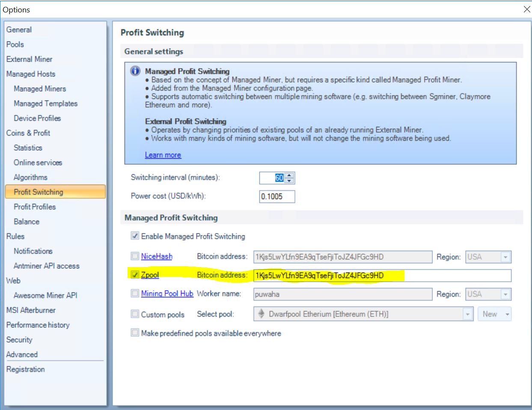Toggle Enable Managed Profit Switching checkbox
532x410 pixels.
(x=135, y=236)
